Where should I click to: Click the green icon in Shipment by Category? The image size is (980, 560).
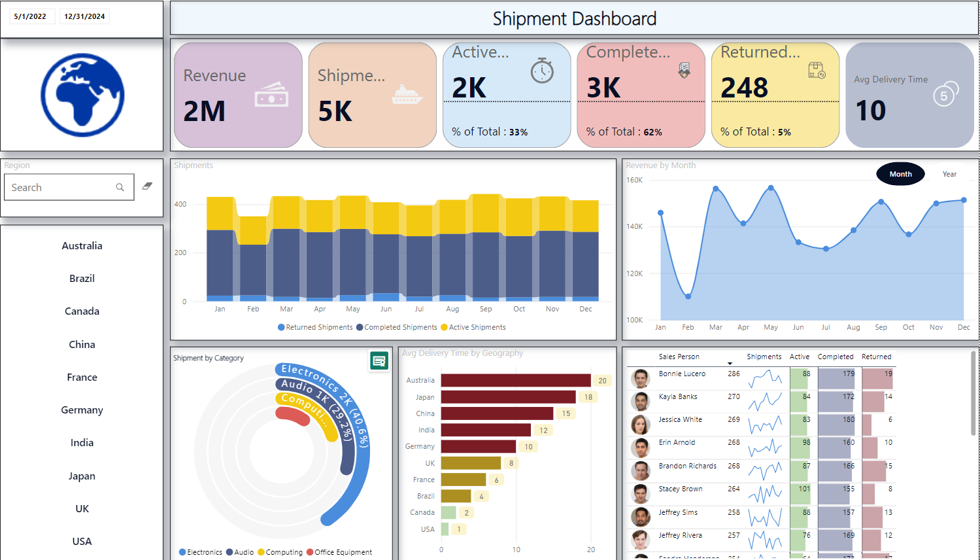[379, 360]
